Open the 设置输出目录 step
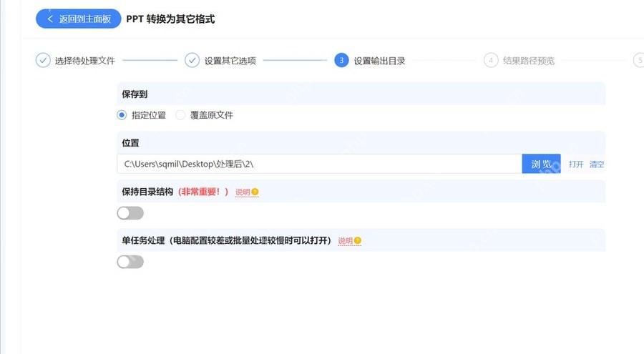The width and height of the screenshot is (644, 354). pos(379,61)
